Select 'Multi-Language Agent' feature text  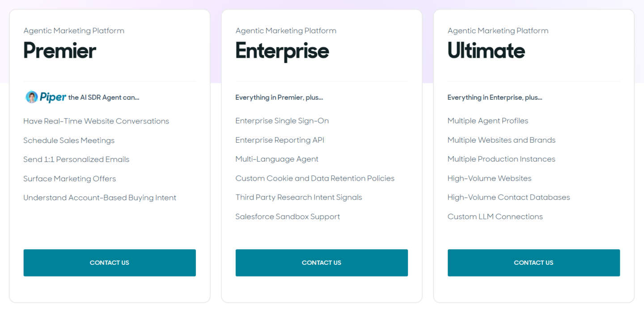click(277, 159)
